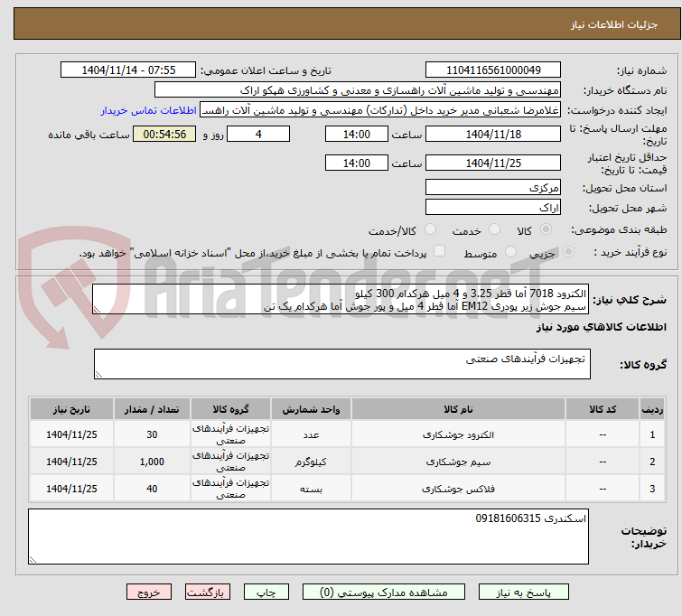Screen dimensions: 682x616
Task: Click the announcement date field 1404/11/14 - 07:55
Action: [x=128, y=70]
